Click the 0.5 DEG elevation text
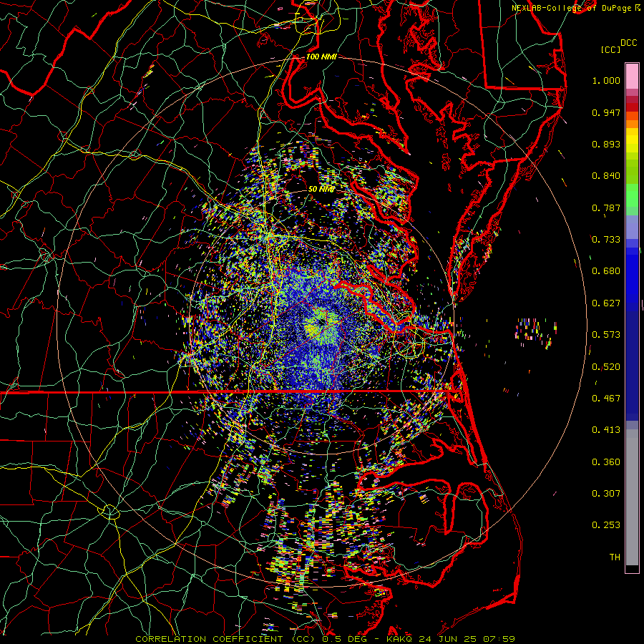Screen dimensions: 644x644 tap(344, 639)
